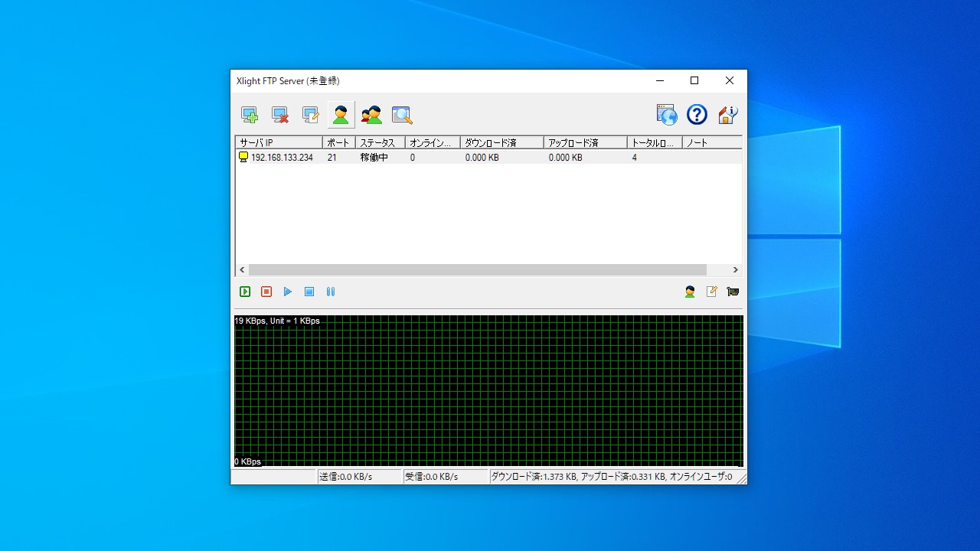Click the 0 KBps graph label
This screenshot has height=551, width=980.
pos(248,461)
